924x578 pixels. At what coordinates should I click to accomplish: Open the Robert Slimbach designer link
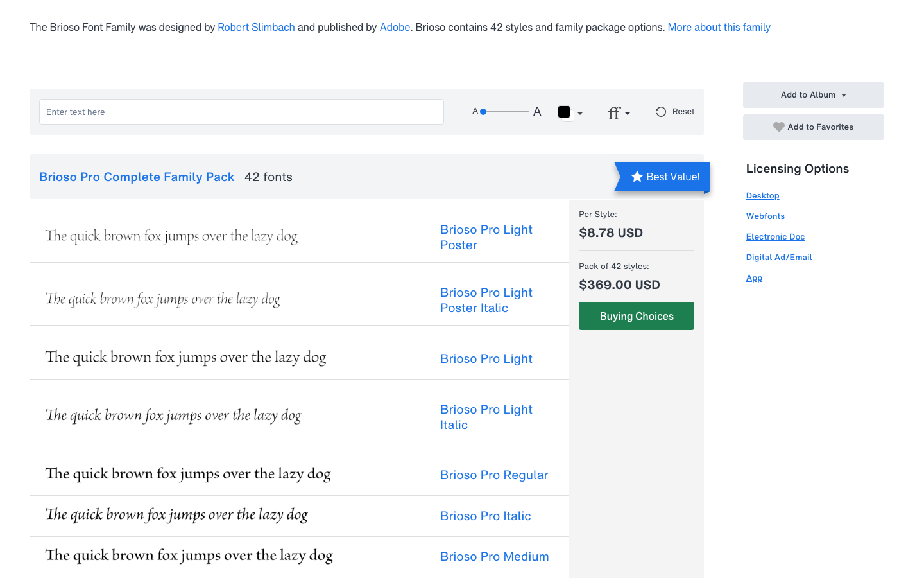click(x=256, y=28)
